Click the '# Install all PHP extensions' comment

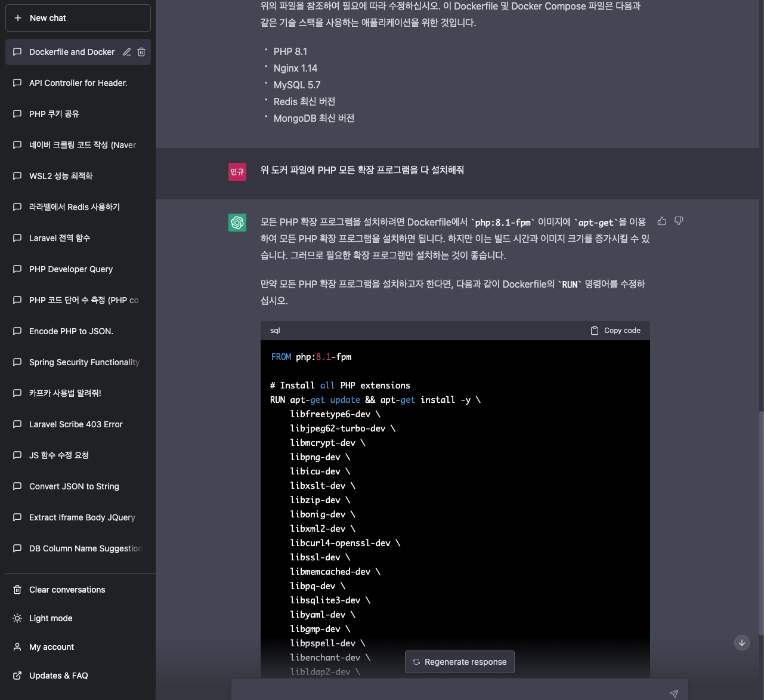(340, 386)
